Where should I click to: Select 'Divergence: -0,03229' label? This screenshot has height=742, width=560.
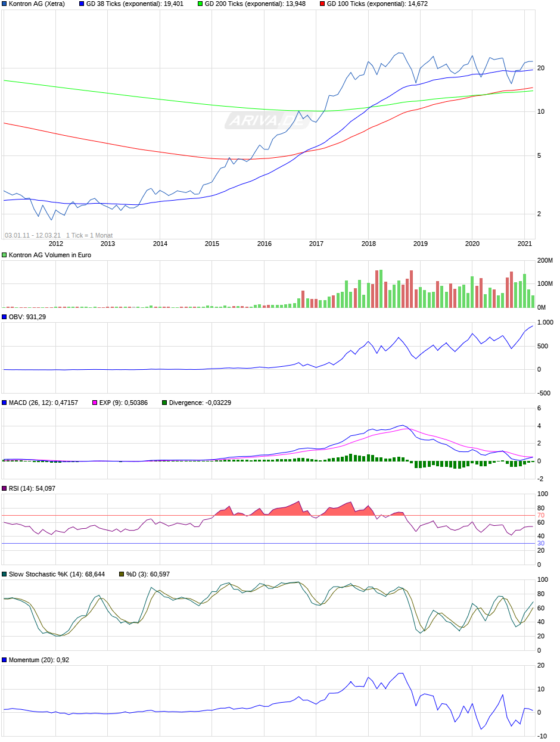point(200,403)
